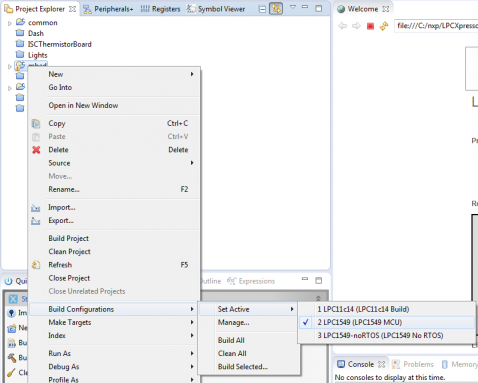
Task: Click the Export... icon
Action: click(x=36, y=221)
